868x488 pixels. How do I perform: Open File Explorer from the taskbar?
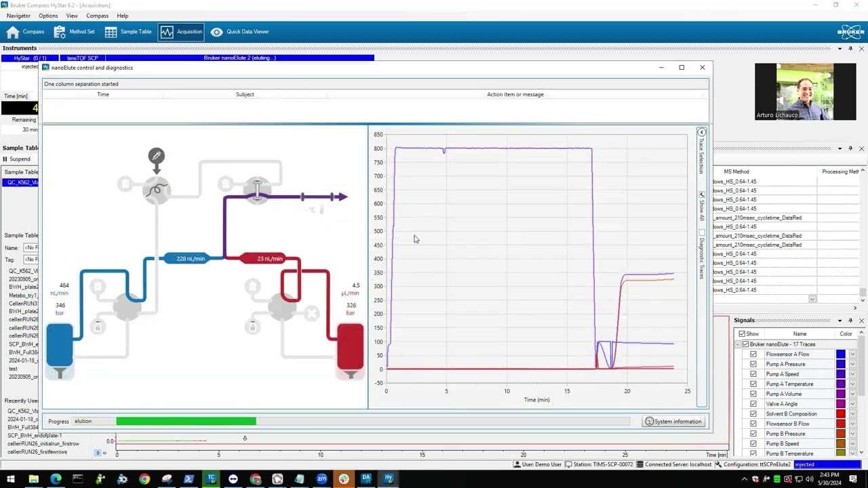point(33,479)
